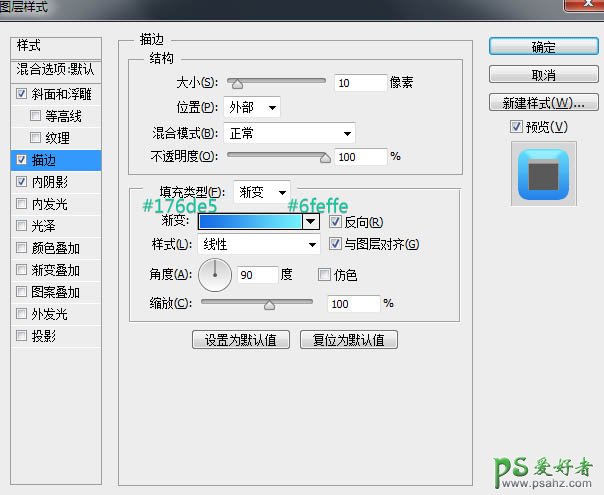Click the 取消 cancel button
604x495 pixels.
544,75
